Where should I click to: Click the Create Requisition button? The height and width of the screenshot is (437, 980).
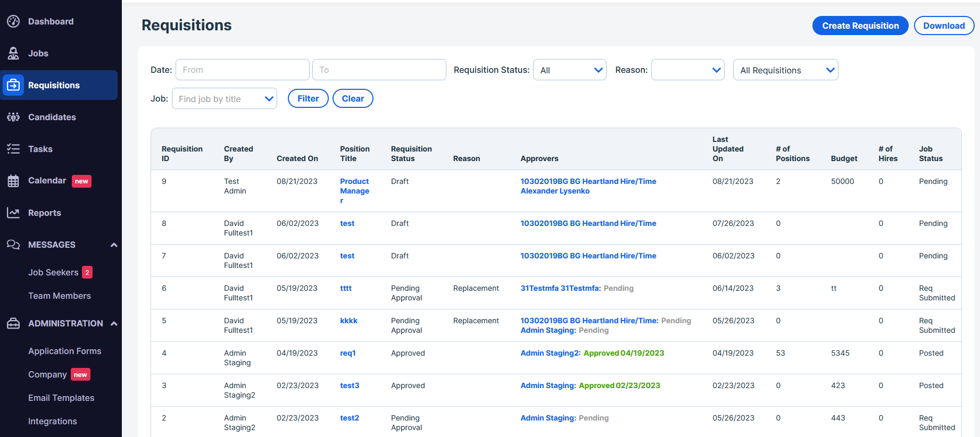pos(860,26)
